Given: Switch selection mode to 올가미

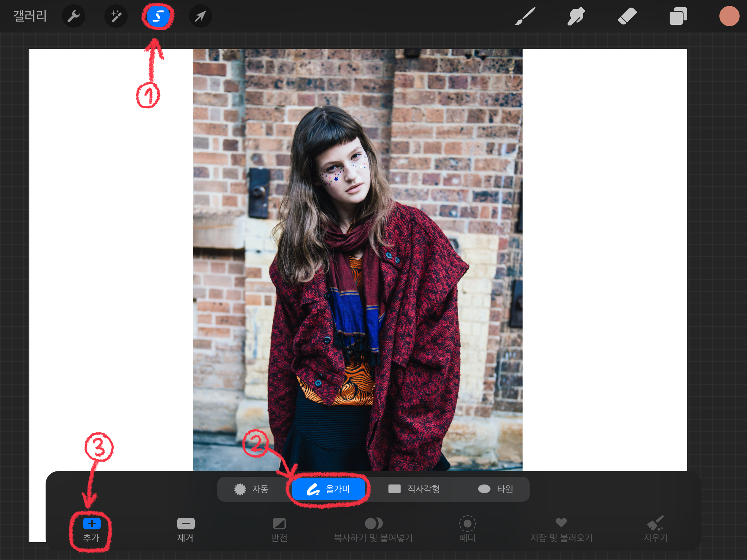Looking at the screenshot, I should coord(329,489).
